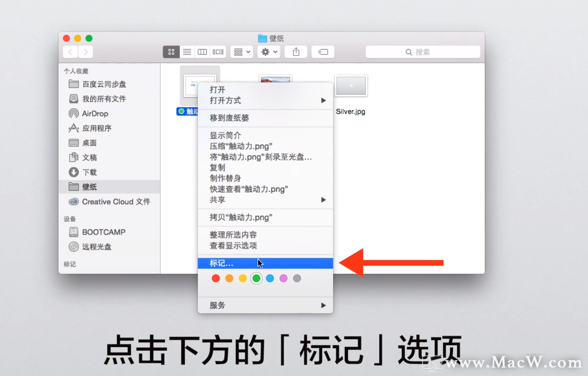Apply the purple tag color

(284, 278)
